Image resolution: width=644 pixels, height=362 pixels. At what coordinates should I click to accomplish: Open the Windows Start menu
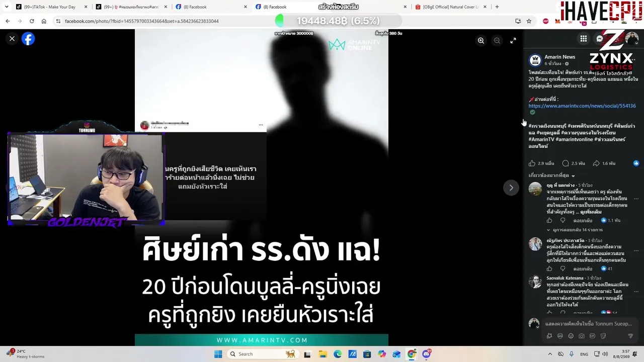218,354
